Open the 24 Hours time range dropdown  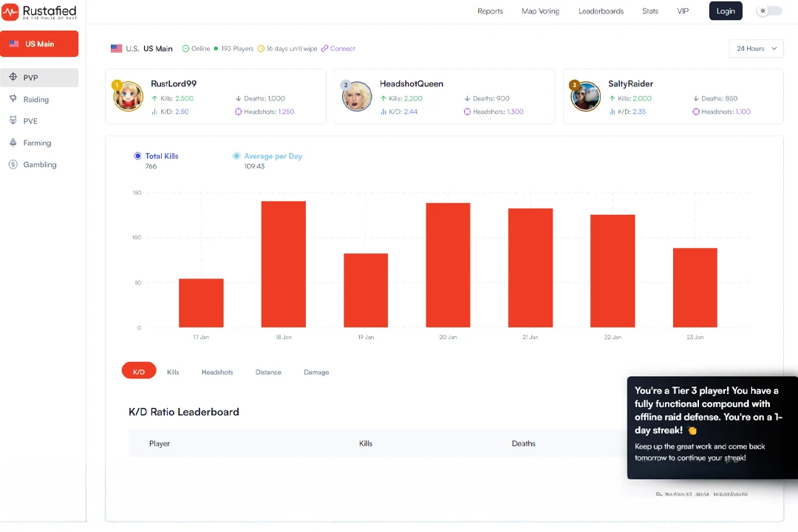point(755,47)
